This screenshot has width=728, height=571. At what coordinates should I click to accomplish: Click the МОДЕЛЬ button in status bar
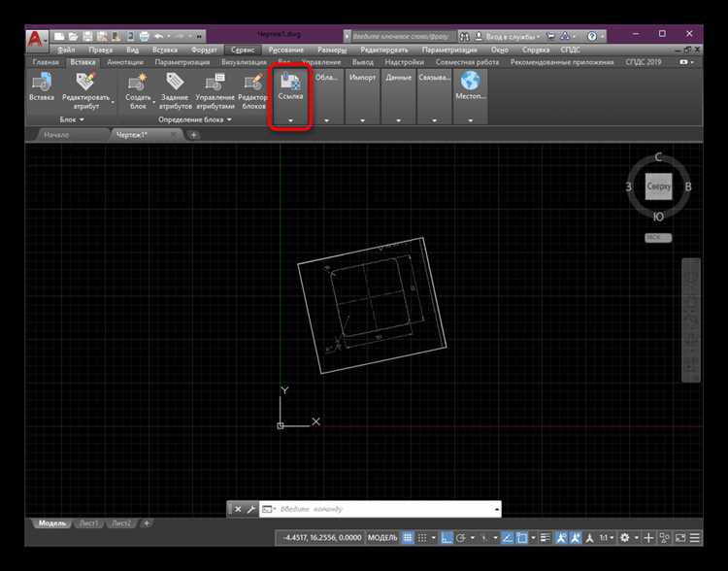click(x=382, y=538)
